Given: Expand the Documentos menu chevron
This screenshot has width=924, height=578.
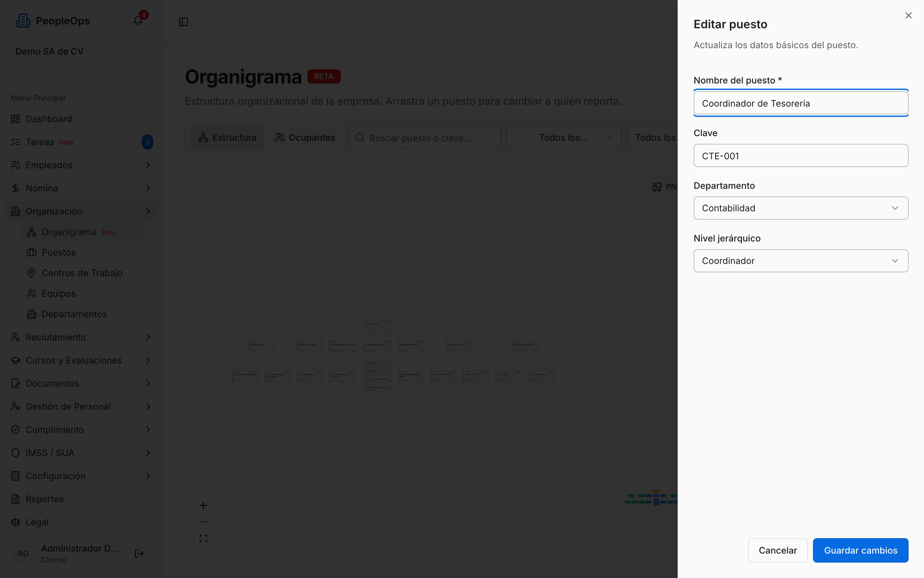Looking at the screenshot, I should pyautogui.click(x=148, y=383).
